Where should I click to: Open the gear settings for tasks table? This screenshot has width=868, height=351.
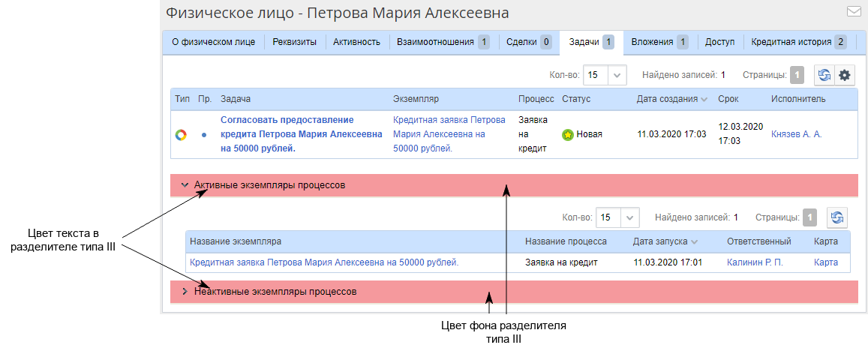(845, 75)
